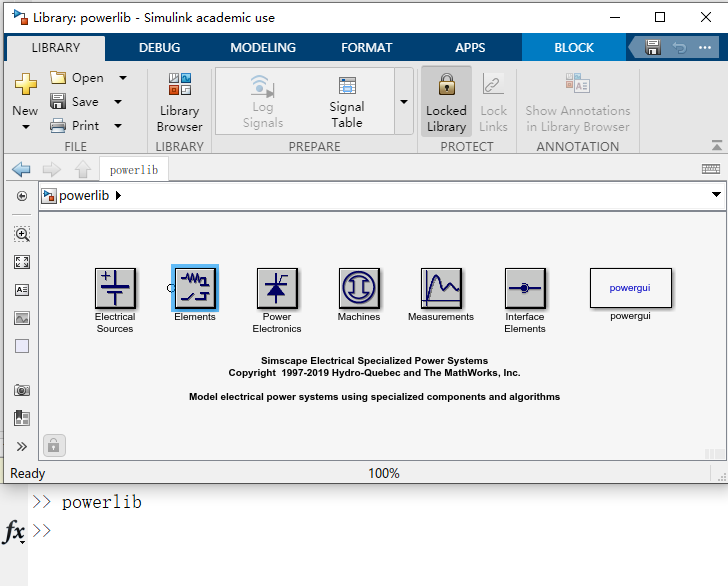This screenshot has height=586, width=728.
Task: Click the quick access Undo icon
Action: tap(679, 47)
